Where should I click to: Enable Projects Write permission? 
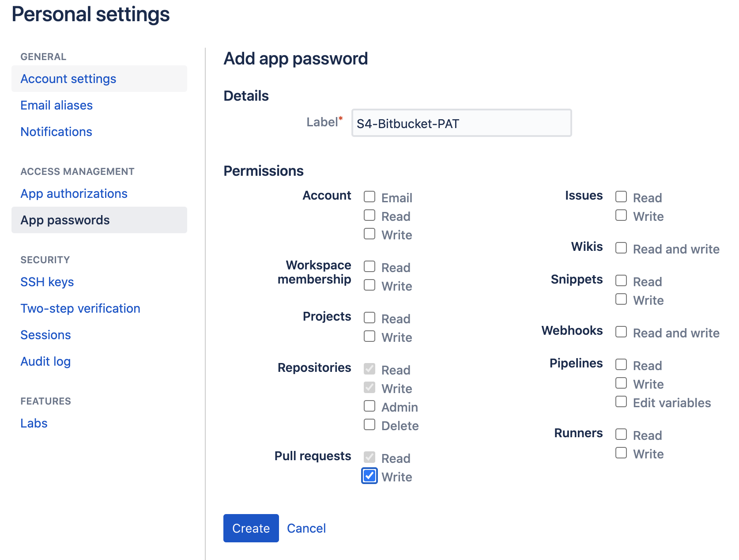click(x=369, y=336)
